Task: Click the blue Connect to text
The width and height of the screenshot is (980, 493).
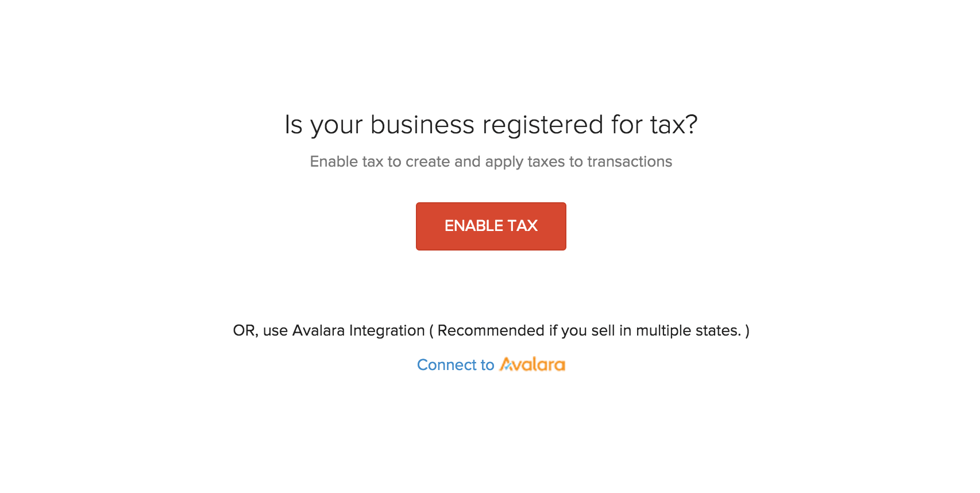Action: (x=457, y=364)
